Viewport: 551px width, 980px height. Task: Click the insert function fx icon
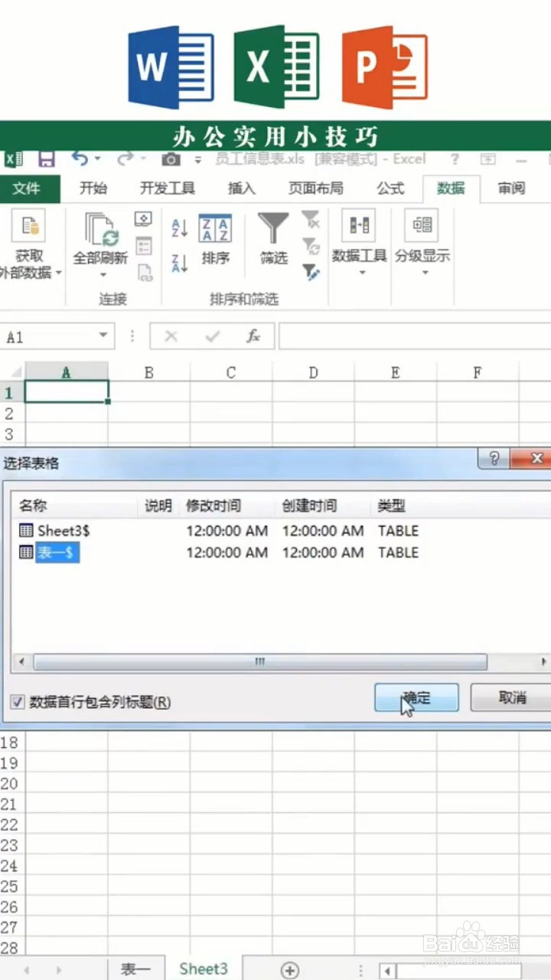tap(253, 336)
